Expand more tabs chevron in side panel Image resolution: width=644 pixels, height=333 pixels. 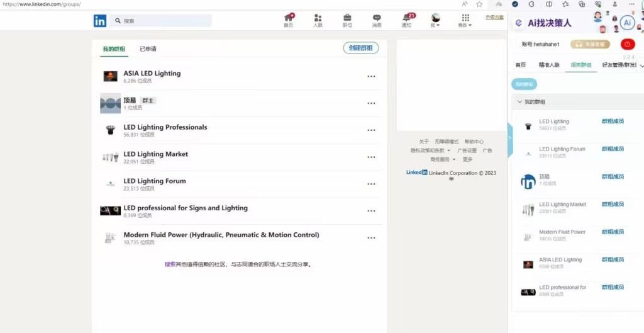coord(641,65)
